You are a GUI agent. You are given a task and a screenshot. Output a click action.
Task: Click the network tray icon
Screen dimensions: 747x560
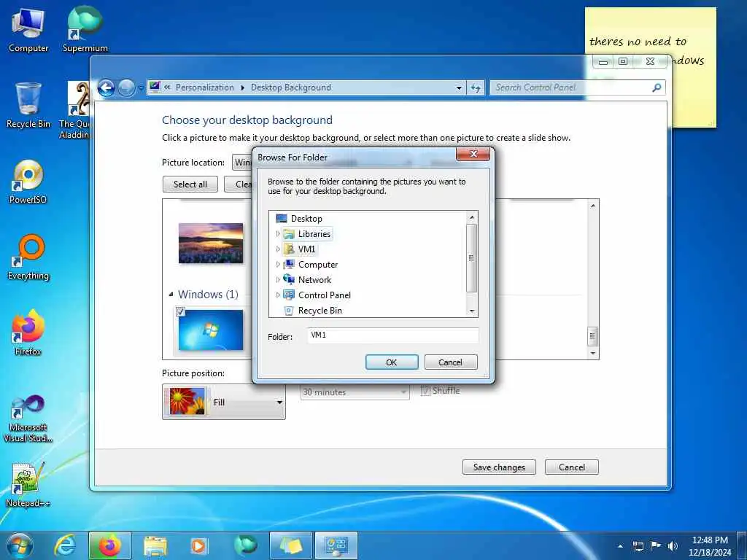[638, 546]
